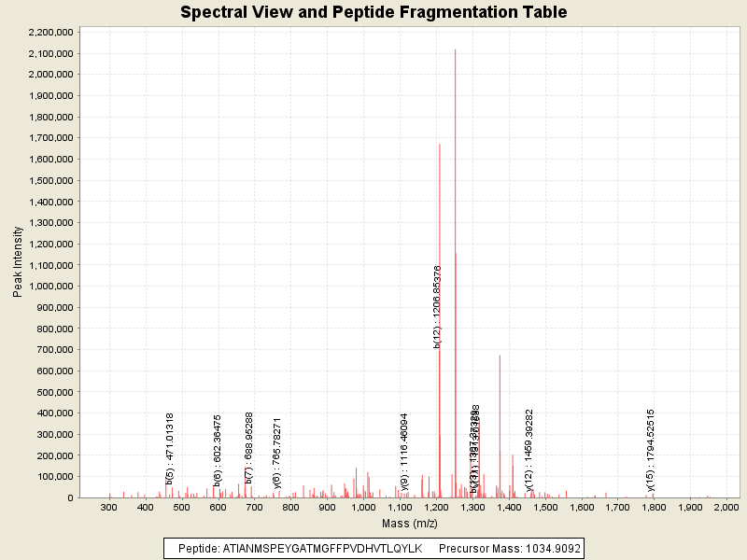The width and height of the screenshot is (747, 560).
Task: Click the b(7) : 688.95288 peak label
Action: [x=249, y=448]
